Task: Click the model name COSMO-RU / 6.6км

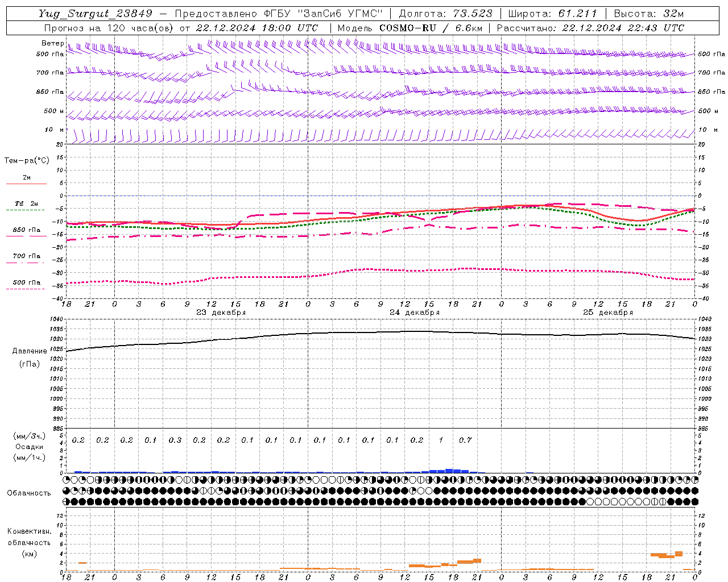Action: click(431, 28)
